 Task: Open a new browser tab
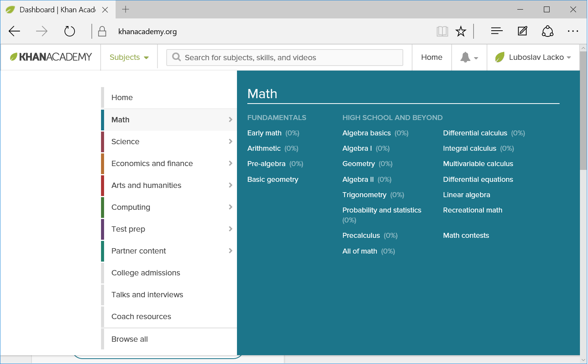click(126, 10)
